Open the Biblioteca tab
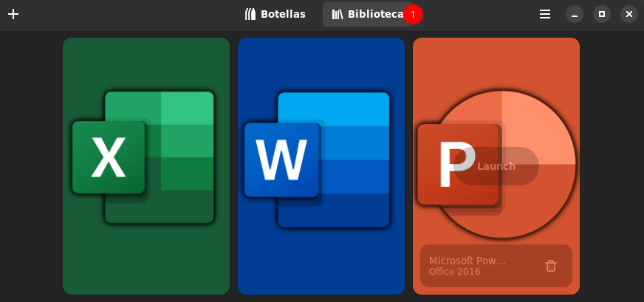644x302 pixels. pos(368,14)
